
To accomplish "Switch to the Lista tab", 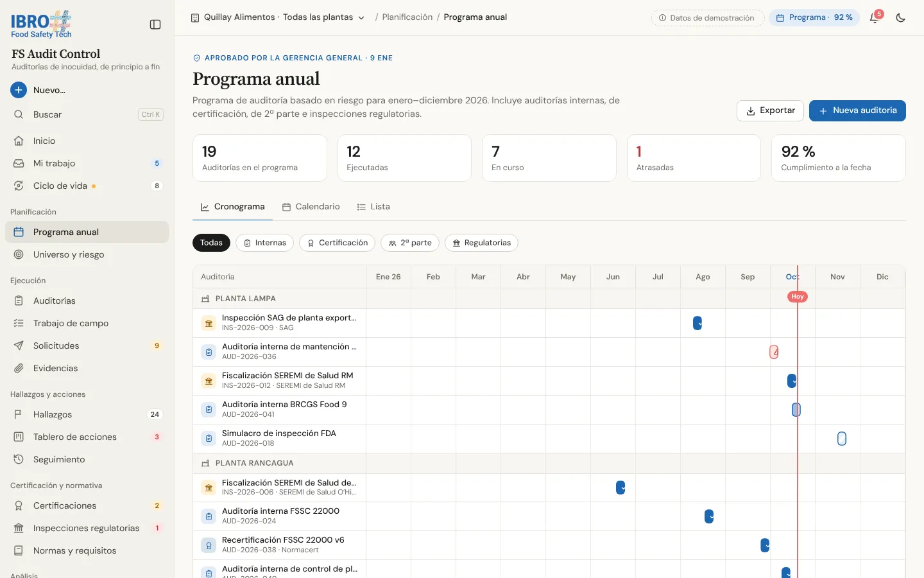I will point(373,207).
